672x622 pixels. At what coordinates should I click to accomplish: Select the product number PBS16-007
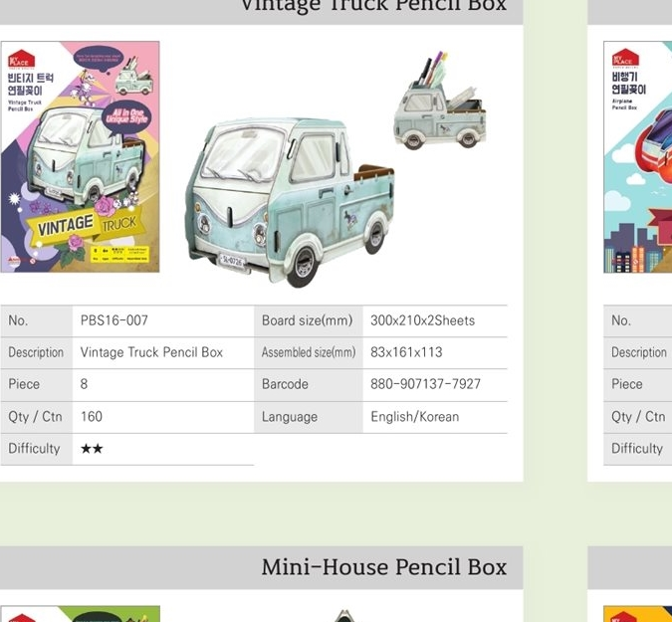click(114, 320)
